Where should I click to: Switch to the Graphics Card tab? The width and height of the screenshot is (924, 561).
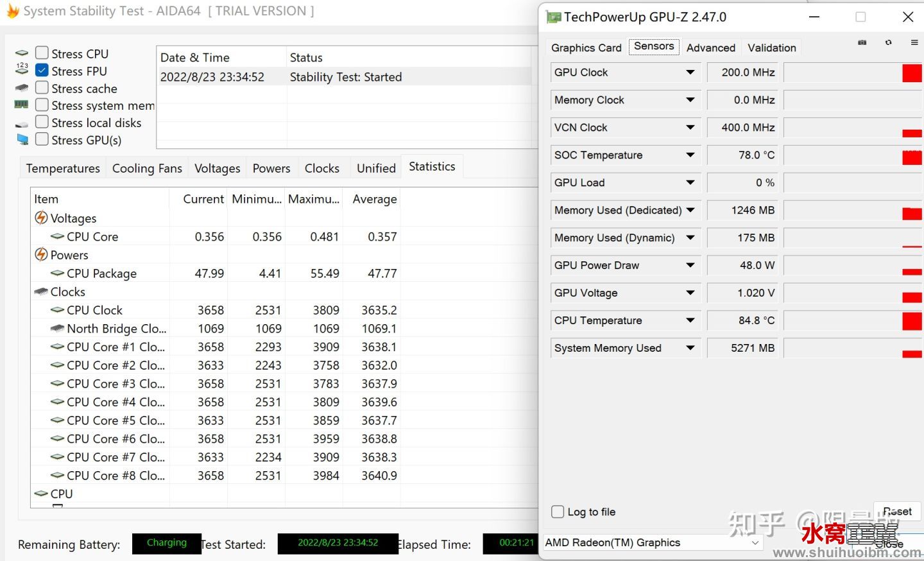(x=586, y=47)
